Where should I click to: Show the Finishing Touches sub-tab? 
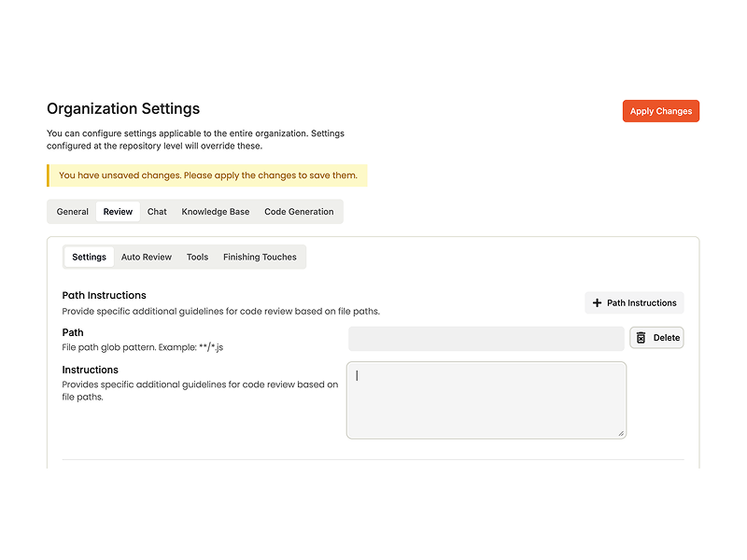(260, 258)
